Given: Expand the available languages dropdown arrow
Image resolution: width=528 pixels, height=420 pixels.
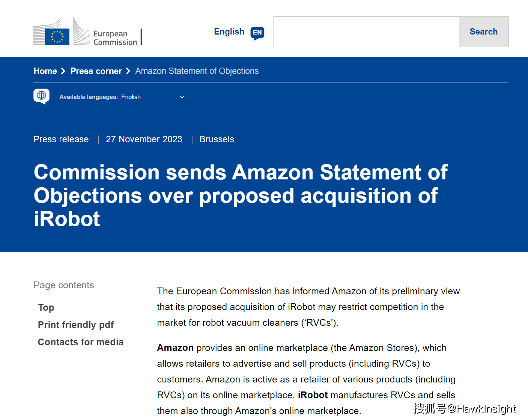Looking at the screenshot, I should 182,97.
